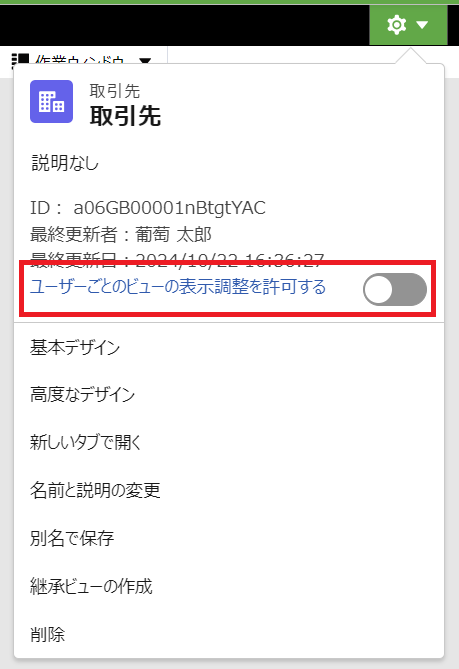Open the 作業ウィンドウ dropdown arrow

(x=145, y=61)
